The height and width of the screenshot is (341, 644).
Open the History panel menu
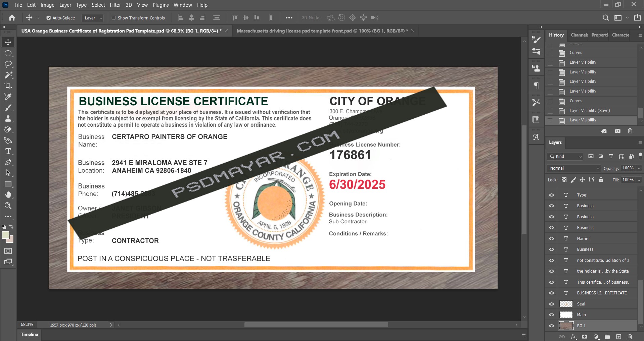pyautogui.click(x=640, y=35)
